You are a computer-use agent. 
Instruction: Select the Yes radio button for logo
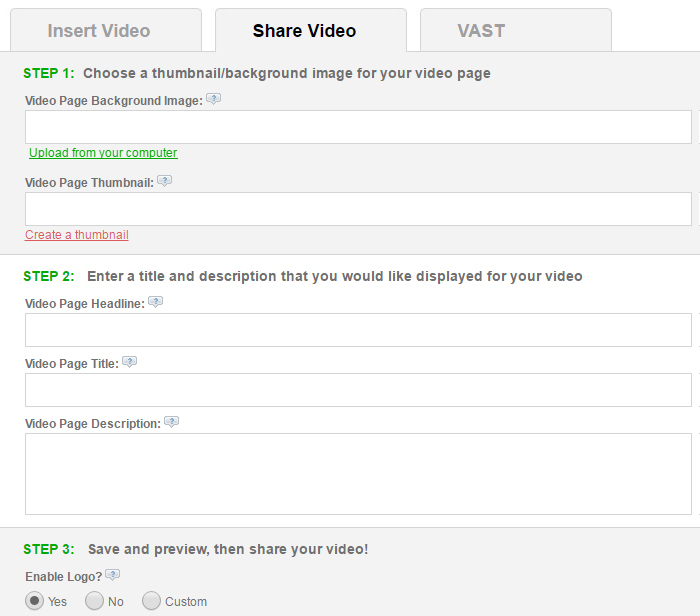coord(34,601)
